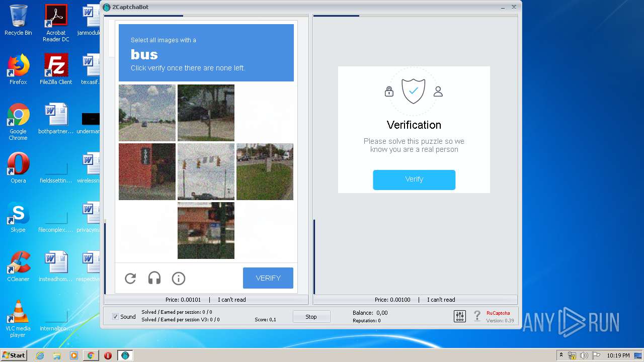Open Google Chrome desktop shortcut
The height and width of the screenshot is (362, 644).
pos(18,122)
